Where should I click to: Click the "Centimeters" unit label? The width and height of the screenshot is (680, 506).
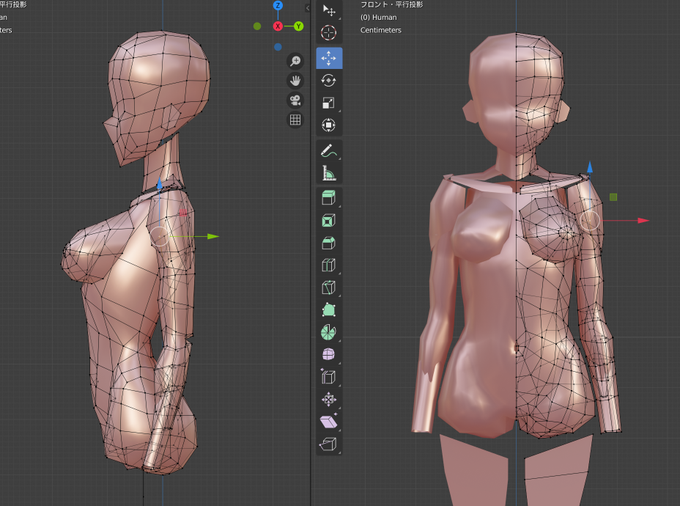coord(381,30)
